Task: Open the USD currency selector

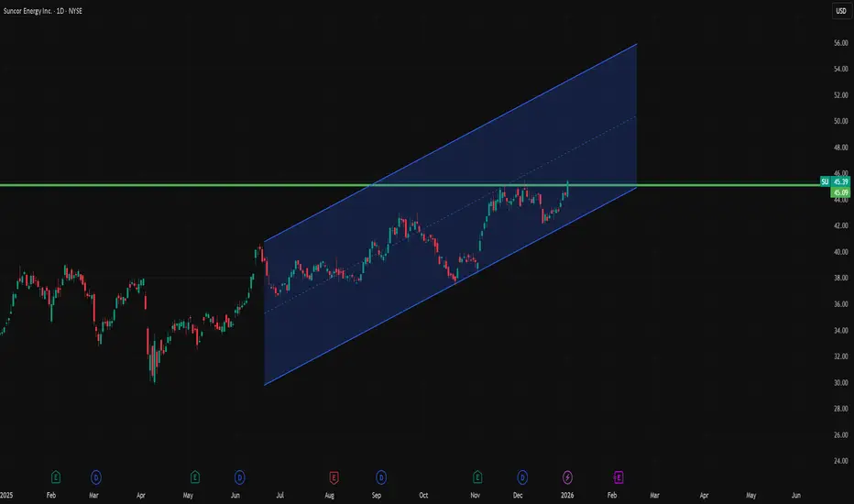Action: click(841, 11)
